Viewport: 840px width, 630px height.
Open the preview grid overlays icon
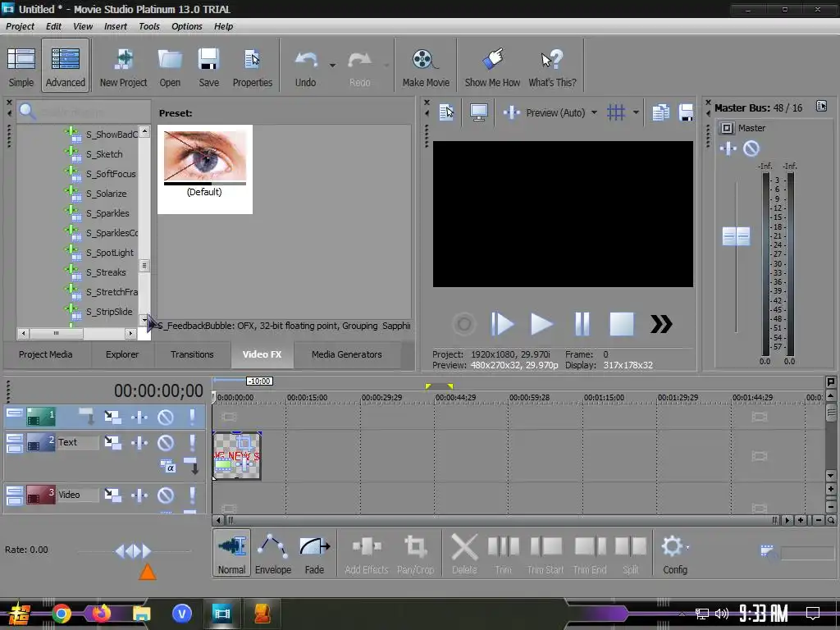coord(616,112)
